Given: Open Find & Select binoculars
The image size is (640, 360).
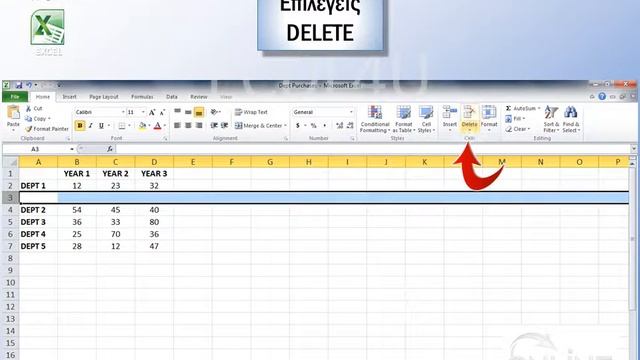Looking at the screenshot, I should click(571, 119).
